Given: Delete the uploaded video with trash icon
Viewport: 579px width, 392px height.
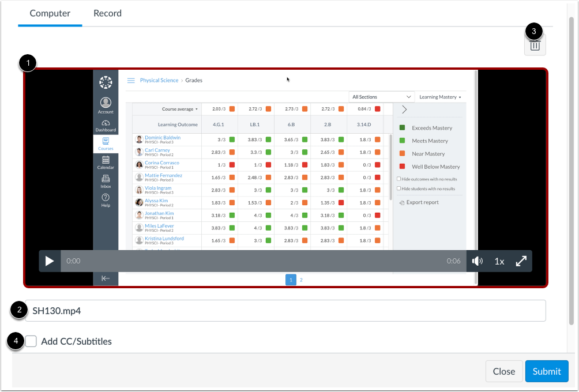Looking at the screenshot, I should 535,46.
